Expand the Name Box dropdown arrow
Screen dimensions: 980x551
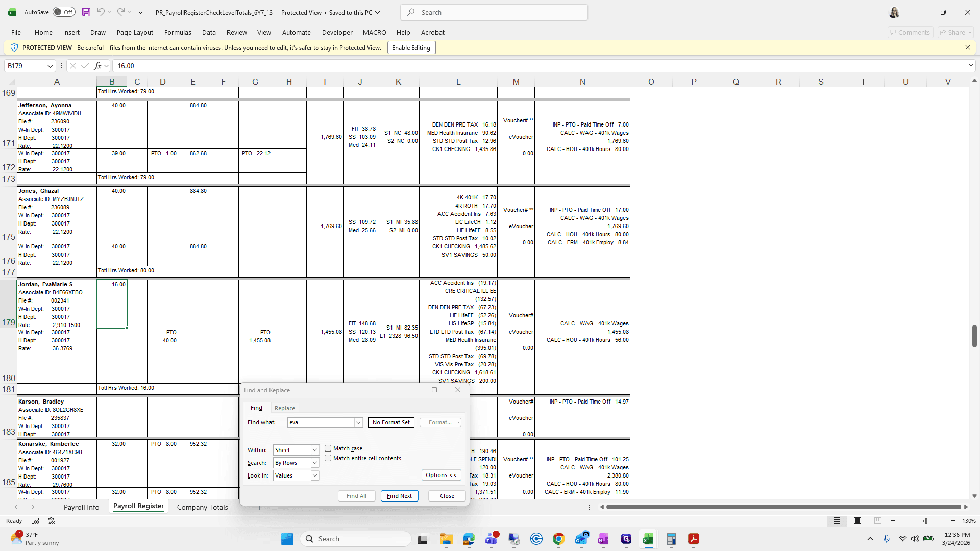pos(50,66)
